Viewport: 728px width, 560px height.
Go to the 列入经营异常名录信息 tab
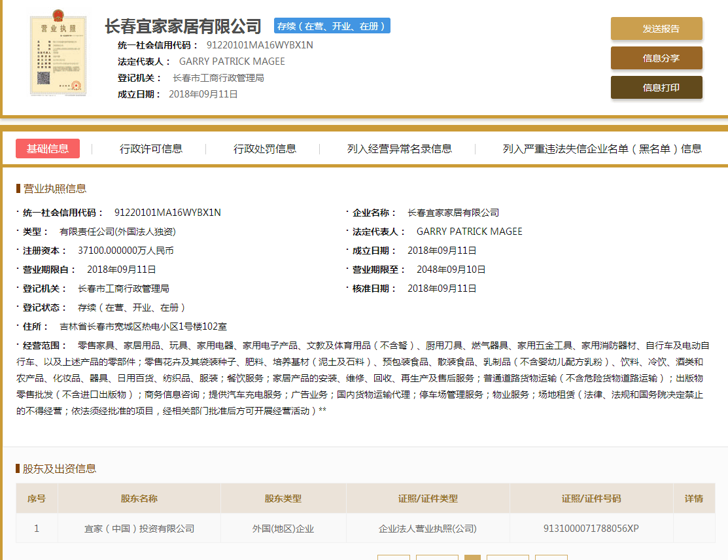(399, 149)
